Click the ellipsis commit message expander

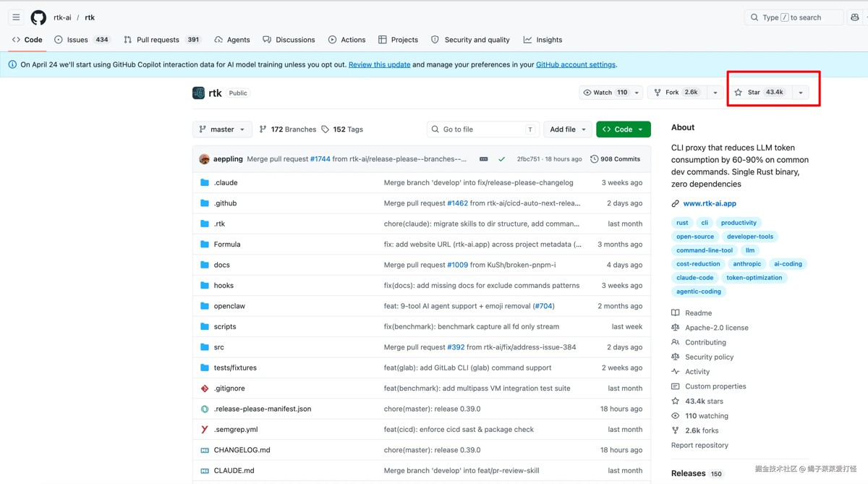coord(483,159)
